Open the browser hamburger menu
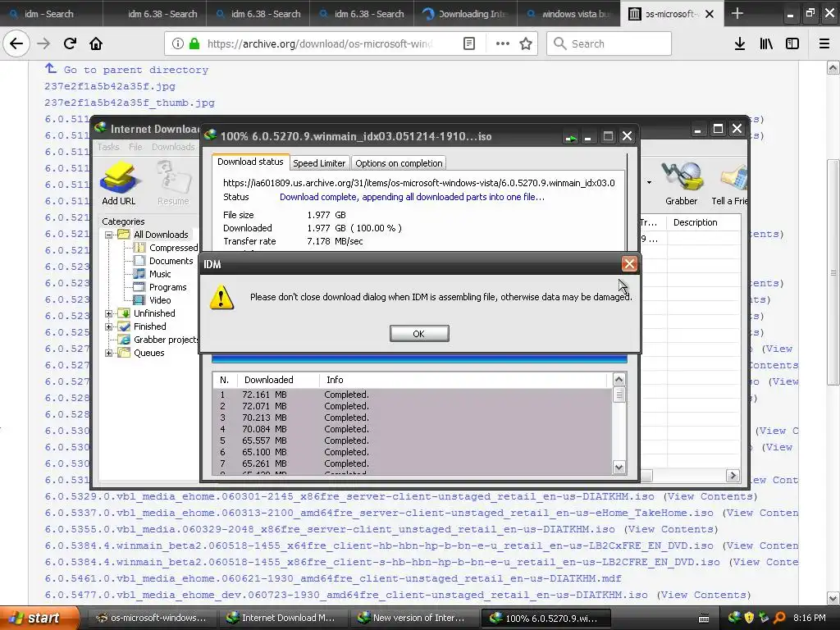Image resolution: width=840 pixels, height=630 pixels. coord(824,44)
